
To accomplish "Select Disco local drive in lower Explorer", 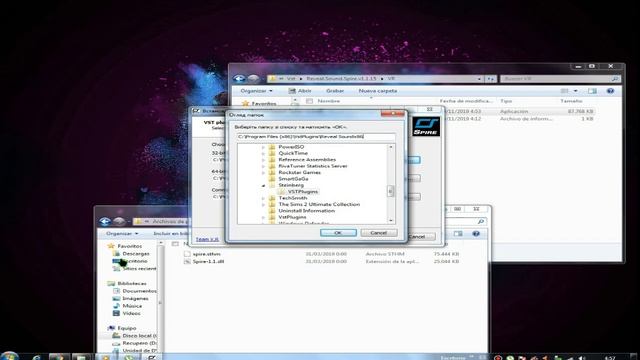I will (x=139, y=336).
